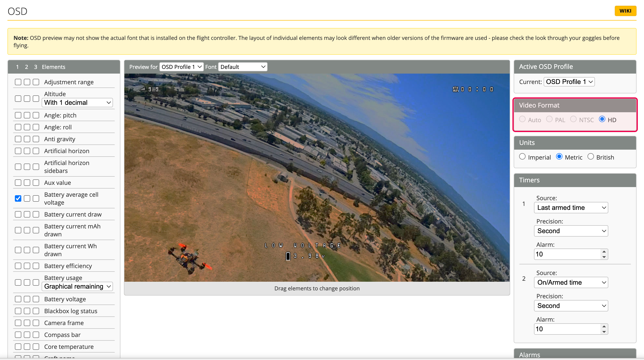Click the battery icon in OSD preview

[x=288, y=256]
